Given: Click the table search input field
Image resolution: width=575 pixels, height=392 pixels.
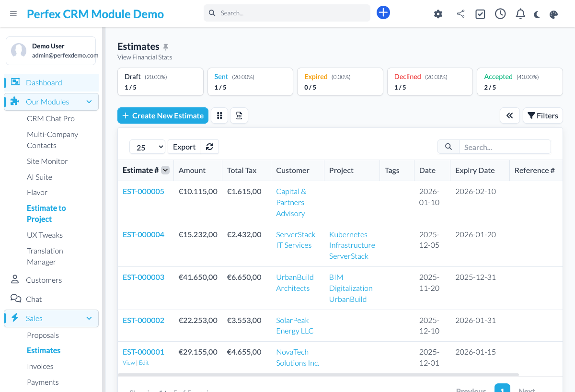Looking at the screenshot, I should click(x=505, y=147).
